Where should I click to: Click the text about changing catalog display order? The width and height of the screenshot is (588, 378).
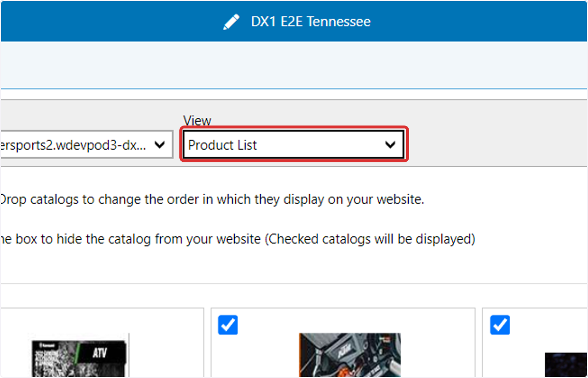click(x=212, y=200)
